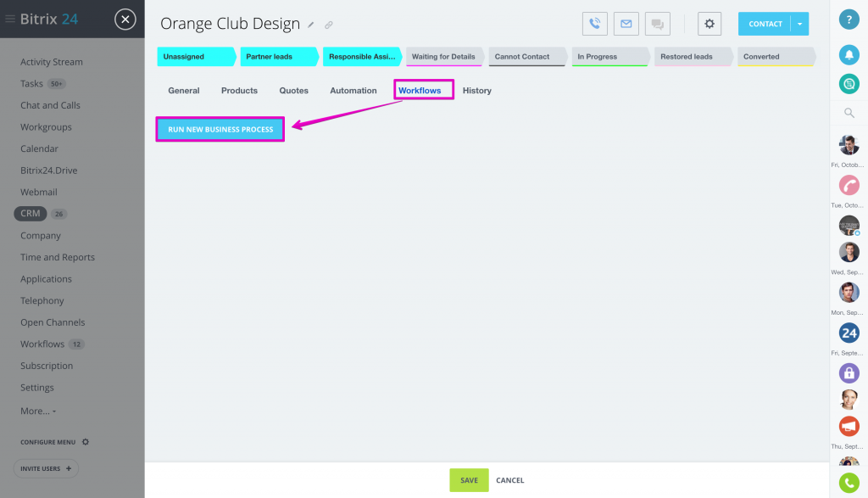Open Time and Reports

(x=58, y=257)
